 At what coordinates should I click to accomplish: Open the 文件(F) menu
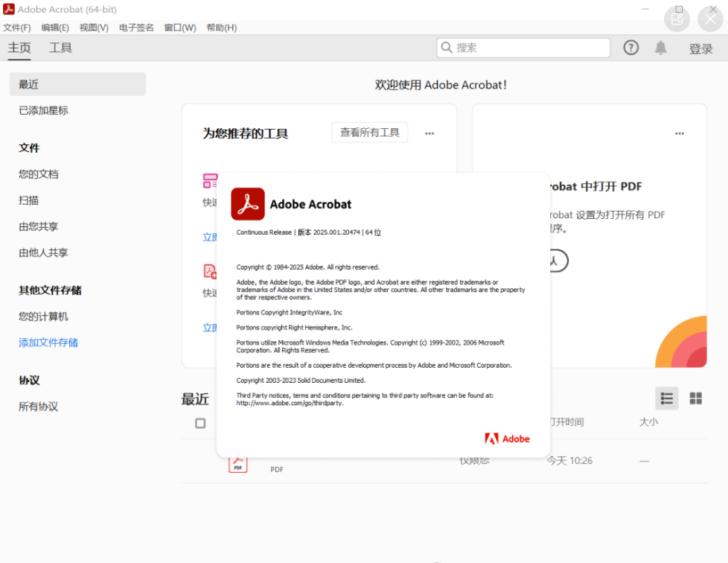coord(17,28)
